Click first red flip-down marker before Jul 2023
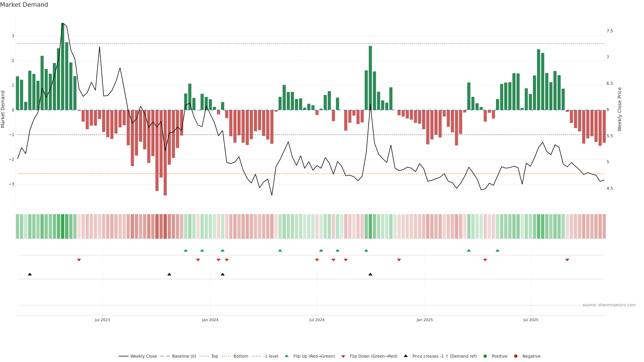644x362 pixels. 79,260
